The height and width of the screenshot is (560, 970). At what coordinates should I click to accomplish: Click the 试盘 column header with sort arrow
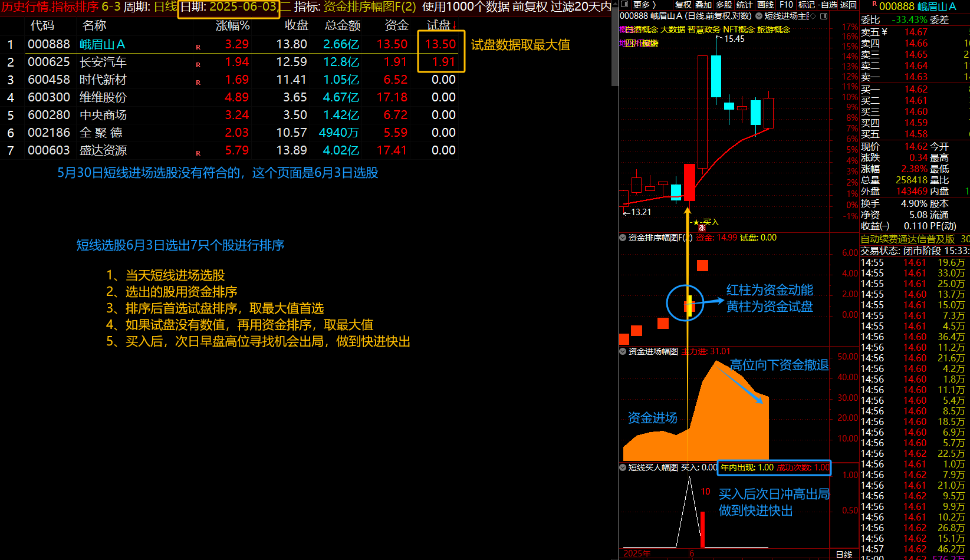point(441,25)
